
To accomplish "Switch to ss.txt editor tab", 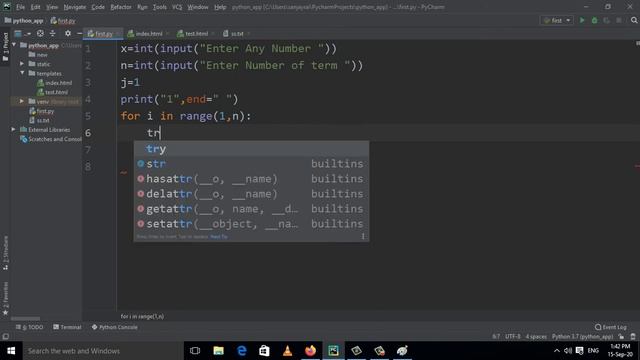I will coord(237,33).
